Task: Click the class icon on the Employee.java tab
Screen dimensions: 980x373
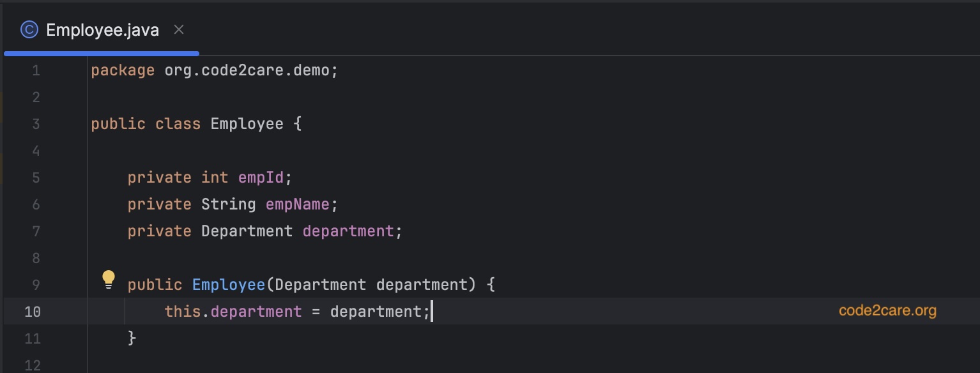Action: pos(29,29)
